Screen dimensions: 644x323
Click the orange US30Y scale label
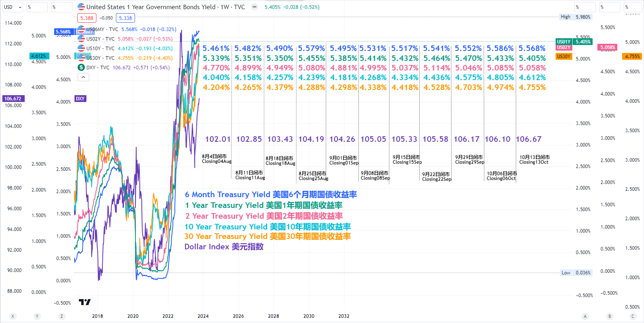click(x=564, y=57)
